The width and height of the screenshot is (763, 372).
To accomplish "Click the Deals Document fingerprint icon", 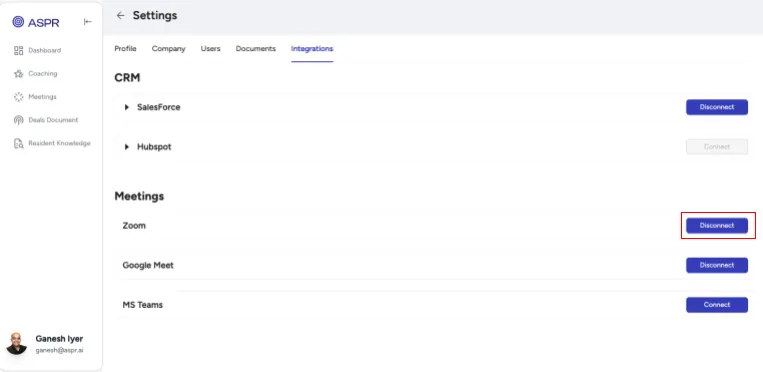I will click(x=18, y=120).
